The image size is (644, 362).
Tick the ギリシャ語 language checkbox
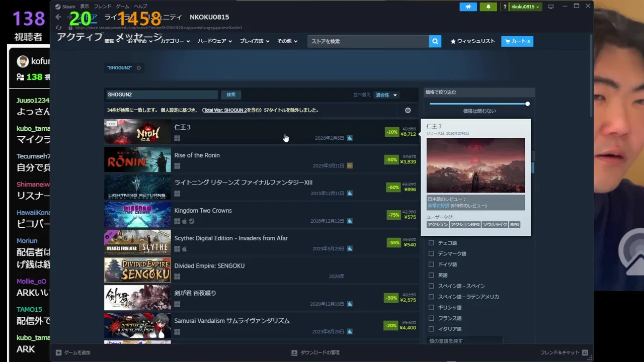431,307
